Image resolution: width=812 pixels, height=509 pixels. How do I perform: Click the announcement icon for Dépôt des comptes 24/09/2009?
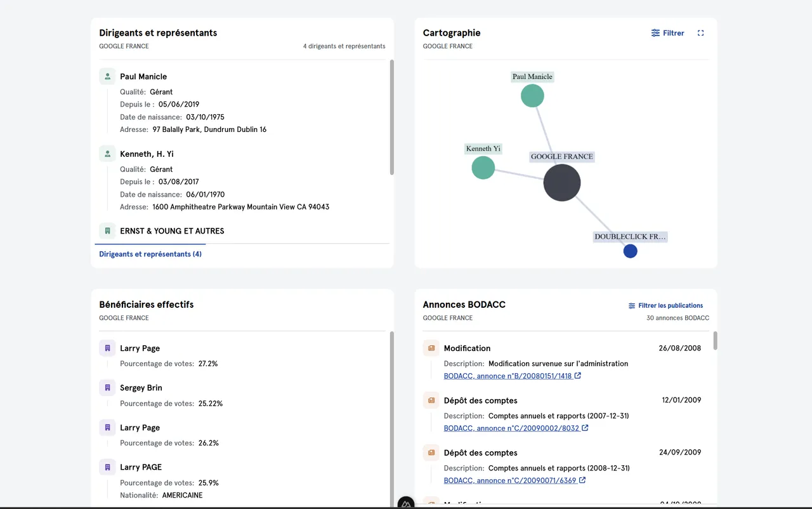pos(431,453)
